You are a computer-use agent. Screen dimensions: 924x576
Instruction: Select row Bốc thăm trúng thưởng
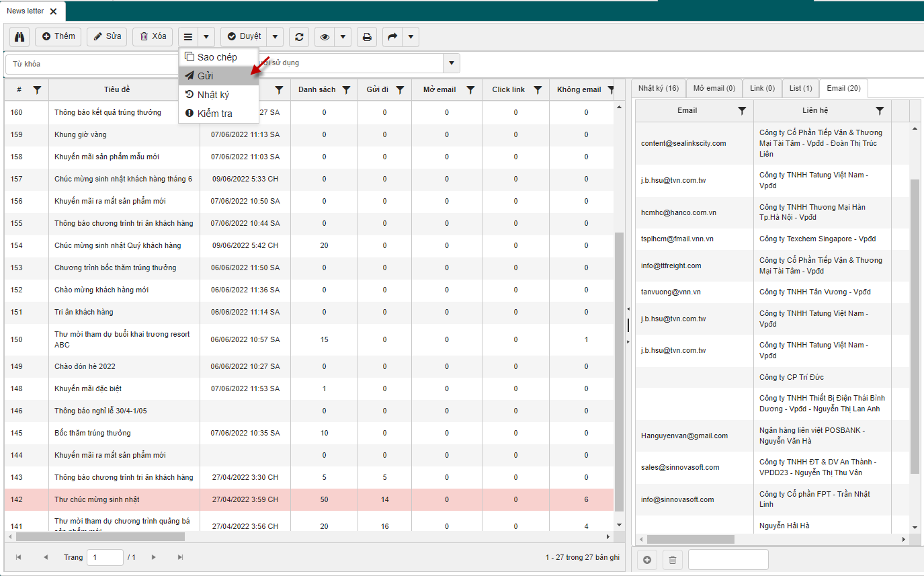[309, 433]
